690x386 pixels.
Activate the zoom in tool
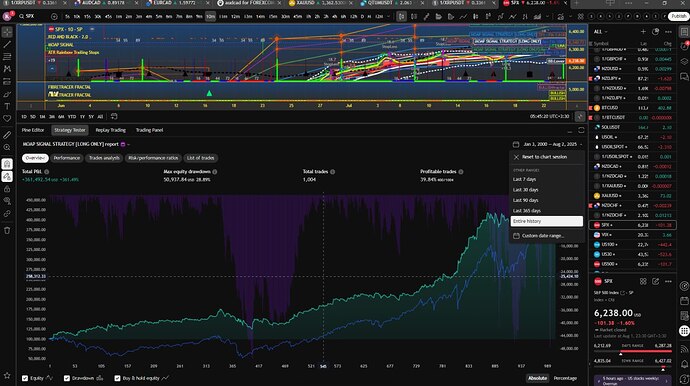[7, 147]
